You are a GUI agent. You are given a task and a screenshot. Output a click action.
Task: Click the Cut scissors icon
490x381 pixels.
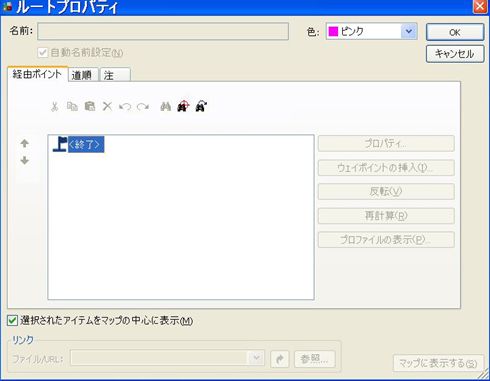coord(54,107)
